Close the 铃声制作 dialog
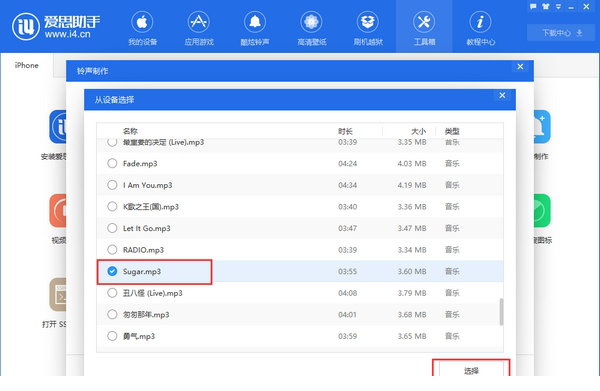The image size is (600, 391). coord(520,67)
